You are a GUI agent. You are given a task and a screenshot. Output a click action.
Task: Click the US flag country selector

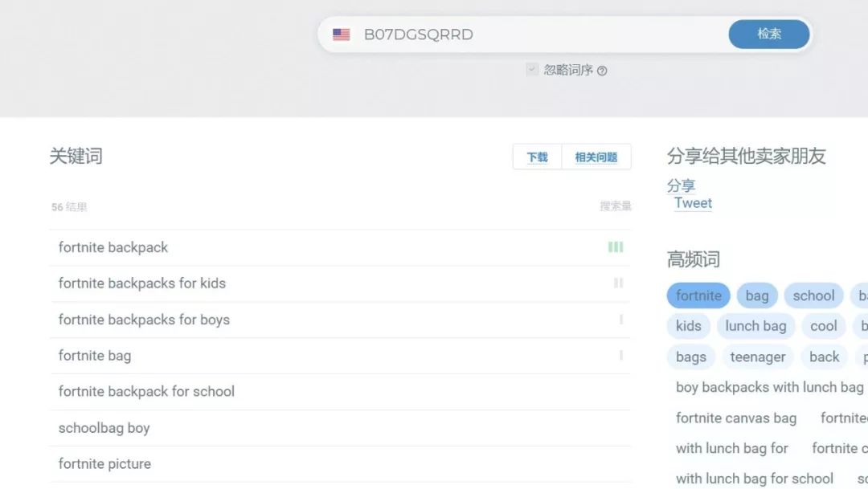[342, 35]
